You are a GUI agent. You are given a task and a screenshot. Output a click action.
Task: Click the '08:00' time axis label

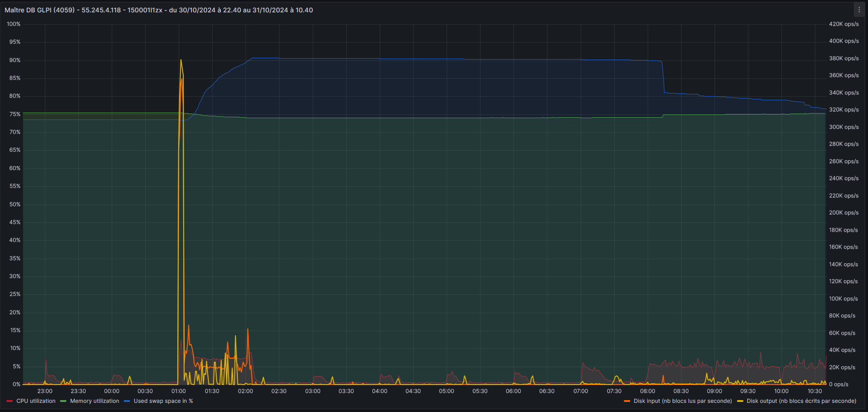click(x=648, y=391)
